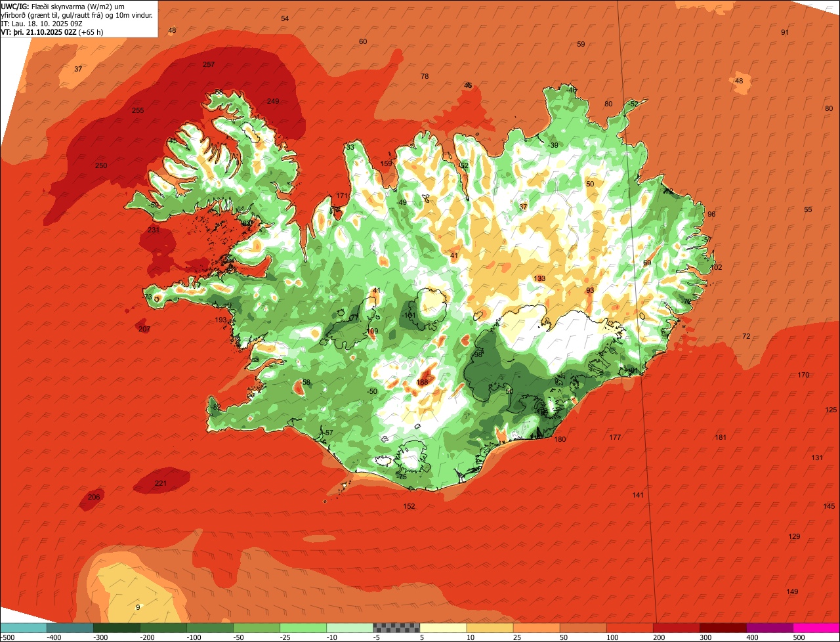Click the flux value -101
The image size is (840, 642).
(x=409, y=315)
